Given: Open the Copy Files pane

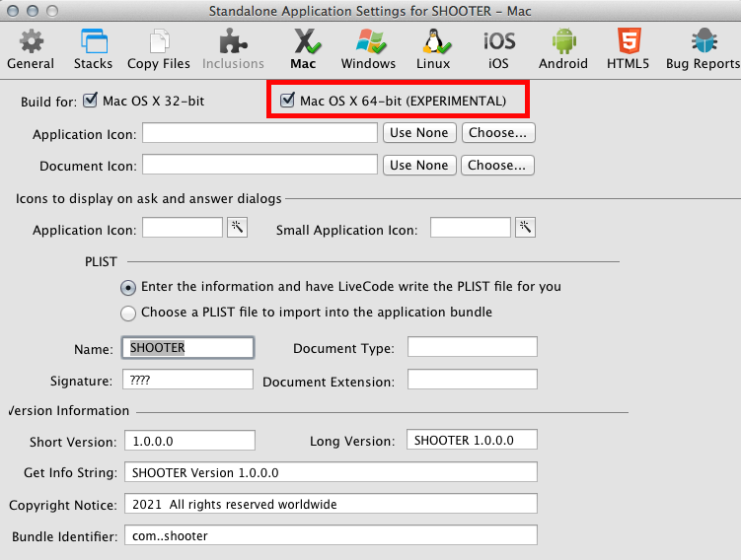Looking at the screenshot, I should click(158, 48).
